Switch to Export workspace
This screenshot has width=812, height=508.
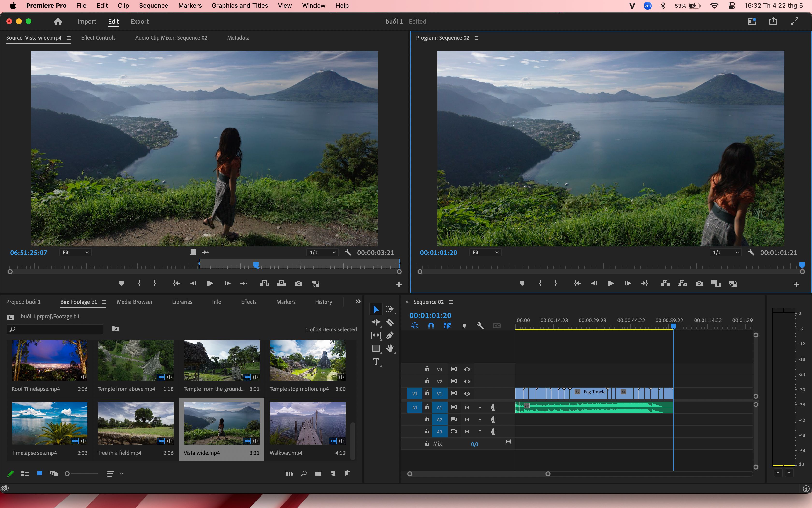pyautogui.click(x=139, y=22)
